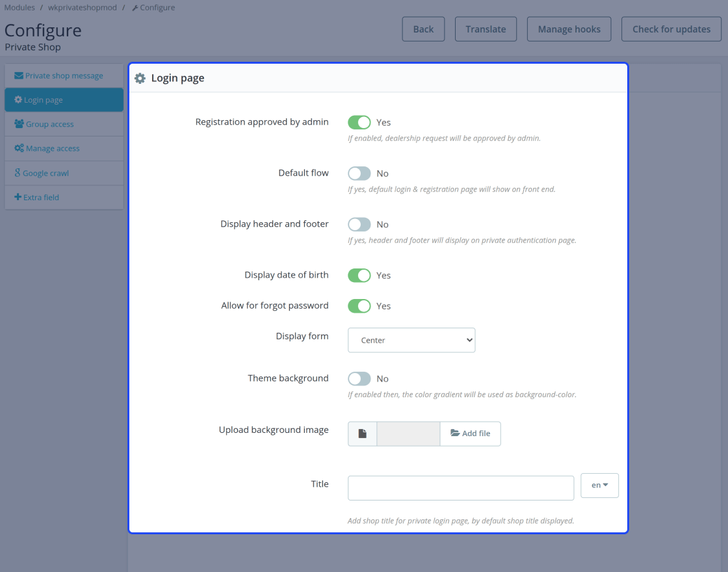Click Check for updates button

click(x=671, y=29)
